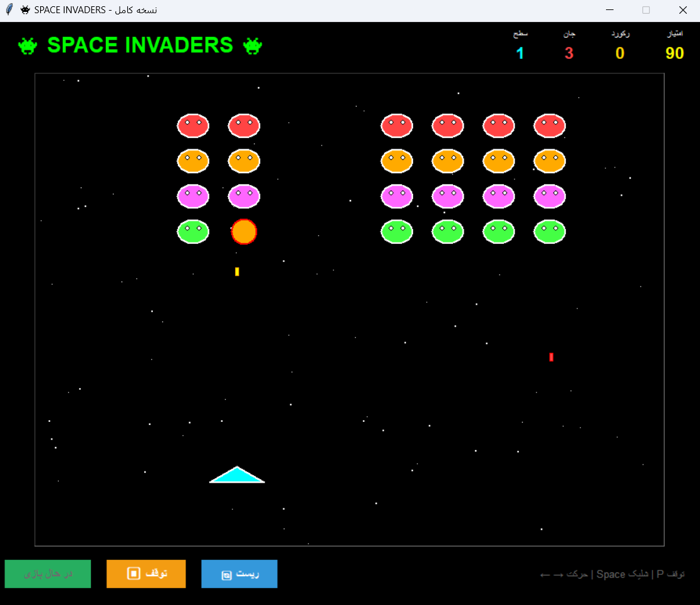Click the cyan player spaceship
Screen dimensions: 700x605
pos(237,475)
